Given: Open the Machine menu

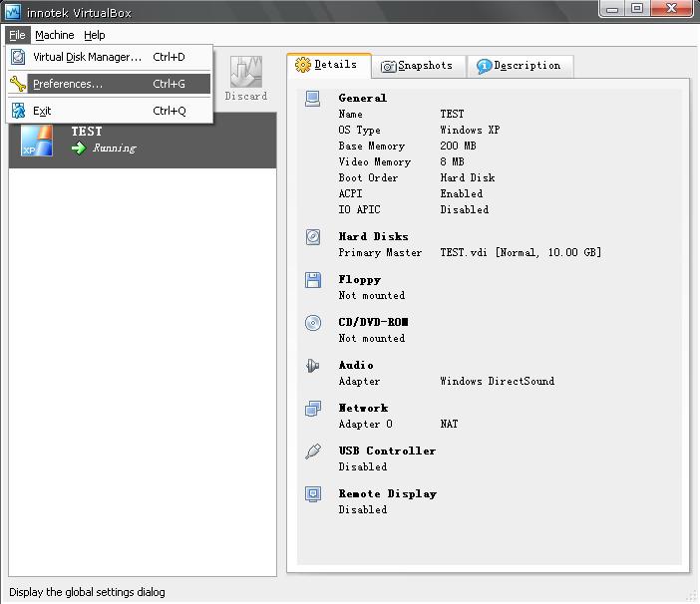Looking at the screenshot, I should pyautogui.click(x=55, y=35).
